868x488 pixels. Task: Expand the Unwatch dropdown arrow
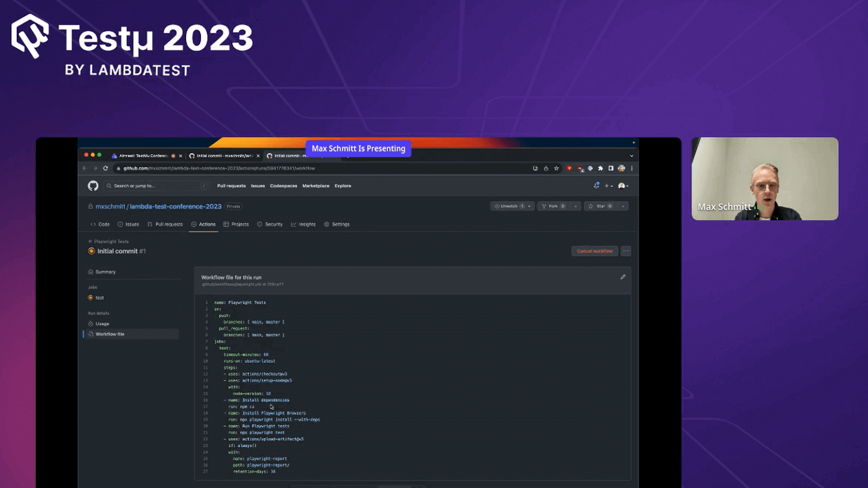click(529, 206)
